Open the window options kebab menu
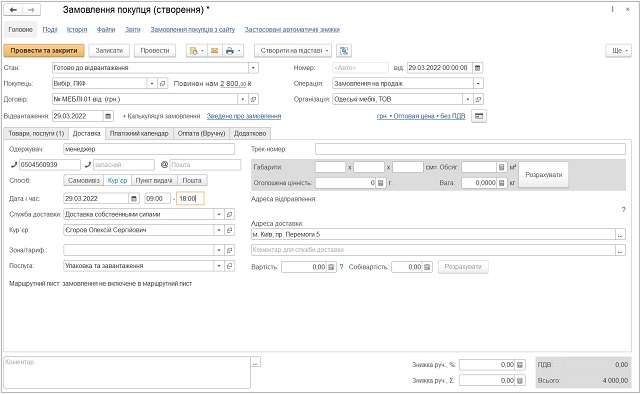This screenshot has width=640, height=394. click(x=612, y=9)
